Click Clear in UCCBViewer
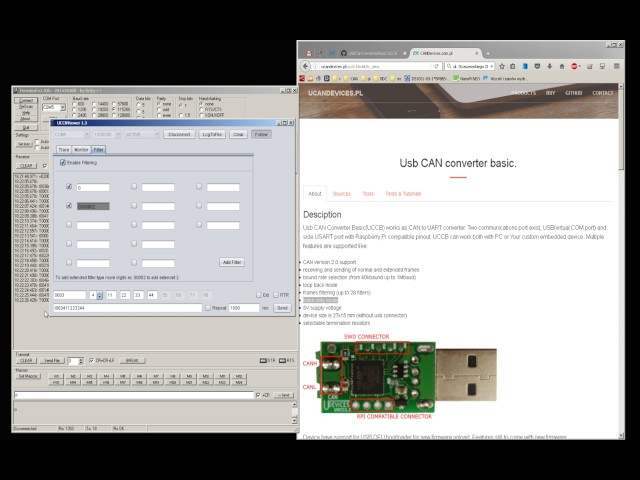Screen dimensions: 640x480 pyautogui.click(x=238, y=134)
